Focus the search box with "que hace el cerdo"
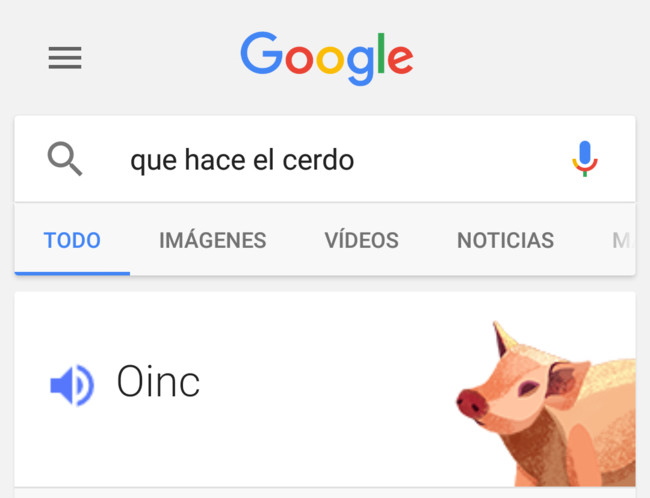Image resolution: width=650 pixels, height=498 pixels. (x=340, y=160)
